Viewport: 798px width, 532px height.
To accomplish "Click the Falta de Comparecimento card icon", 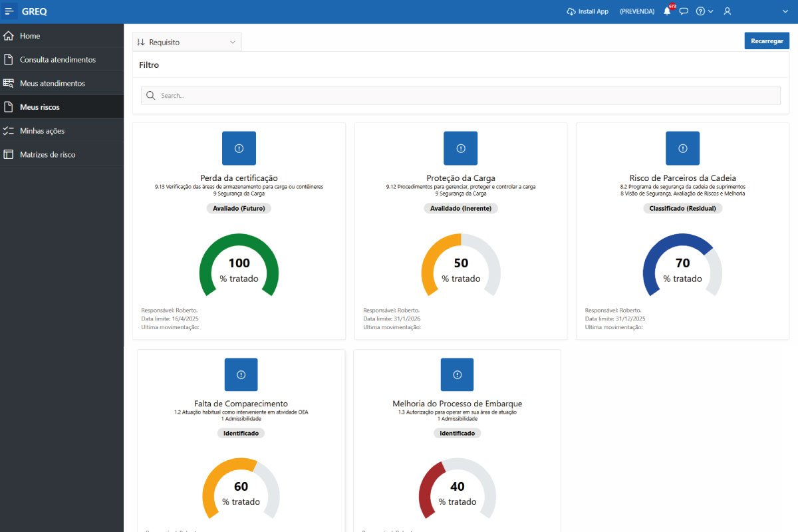I will click(241, 374).
